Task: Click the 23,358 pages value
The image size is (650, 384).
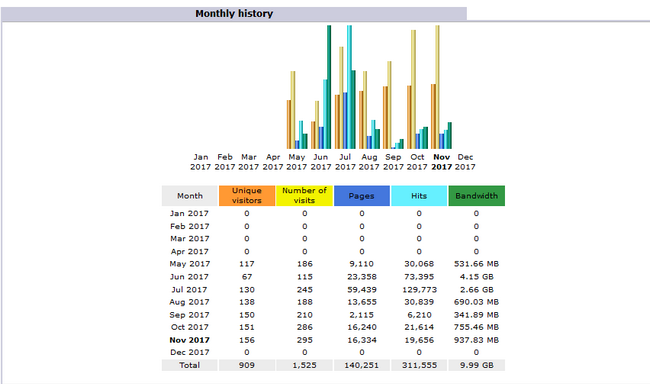Action: click(361, 277)
